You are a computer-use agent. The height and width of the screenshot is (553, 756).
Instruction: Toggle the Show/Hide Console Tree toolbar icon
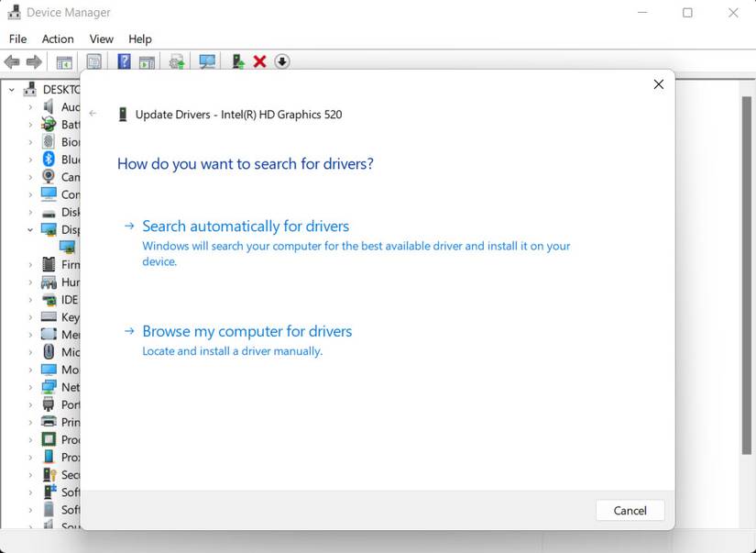click(x=64, y=61)
